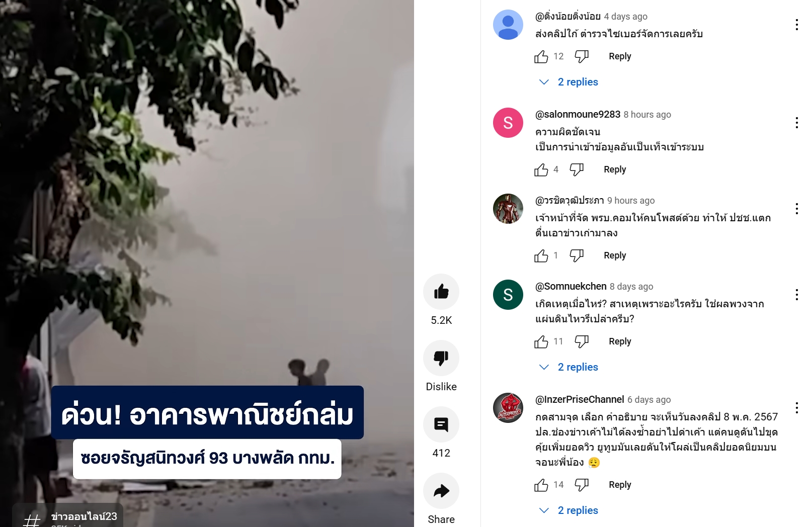This screenshot has width=812, height=527.
Task: Expand 2 replies under @Somnuekchen comment
Action: coord(569,367)
